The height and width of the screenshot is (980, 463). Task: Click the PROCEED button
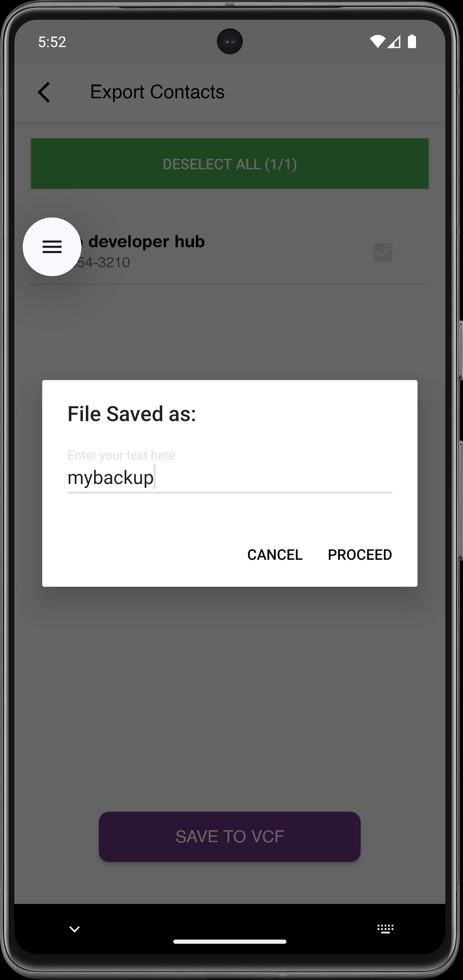[360, 555]
